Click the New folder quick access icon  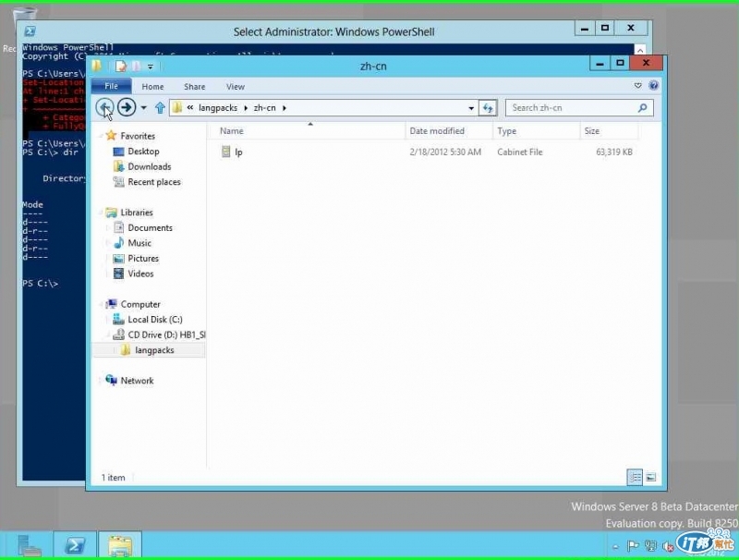point(136,67)
